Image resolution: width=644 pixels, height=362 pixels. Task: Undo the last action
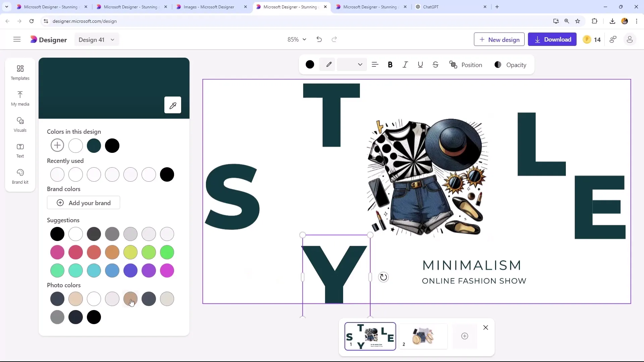click(319, 40)
